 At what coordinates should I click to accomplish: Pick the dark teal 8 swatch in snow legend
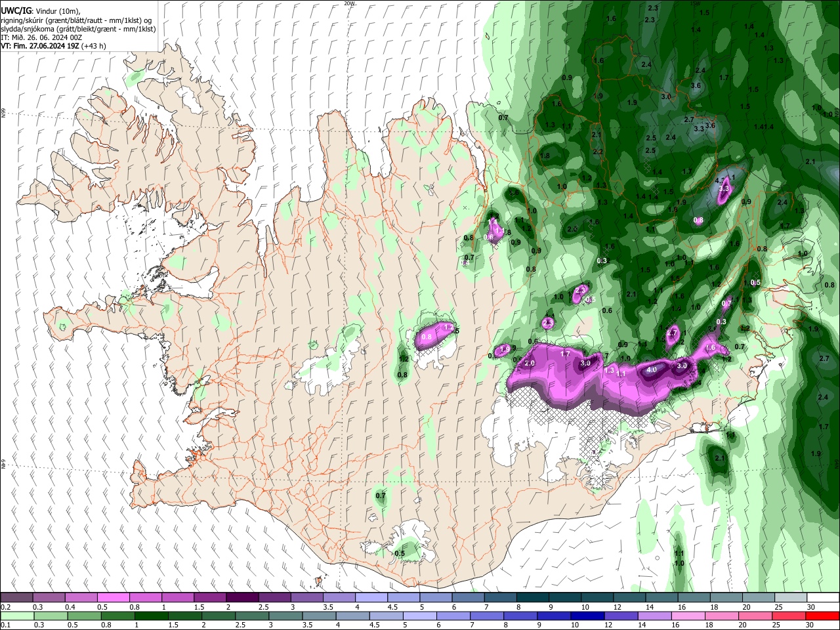tap(532, 598)
